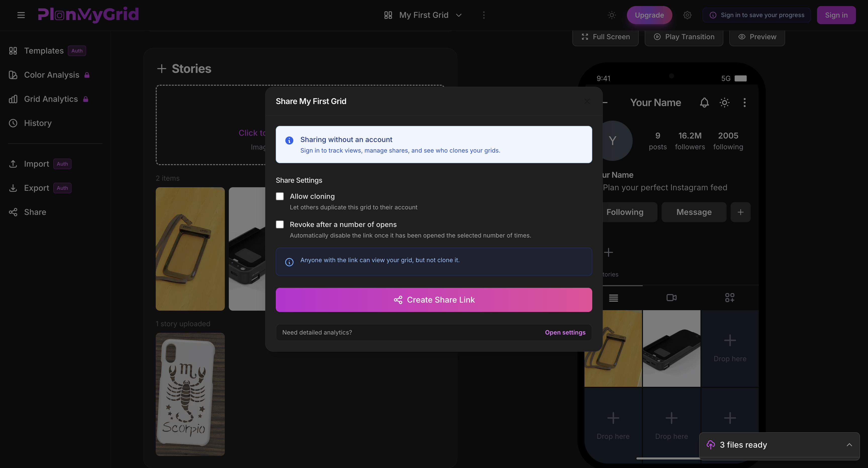868x468 pixels.
Task: Select the feed list icon in the preview
Action: [613, 298]
